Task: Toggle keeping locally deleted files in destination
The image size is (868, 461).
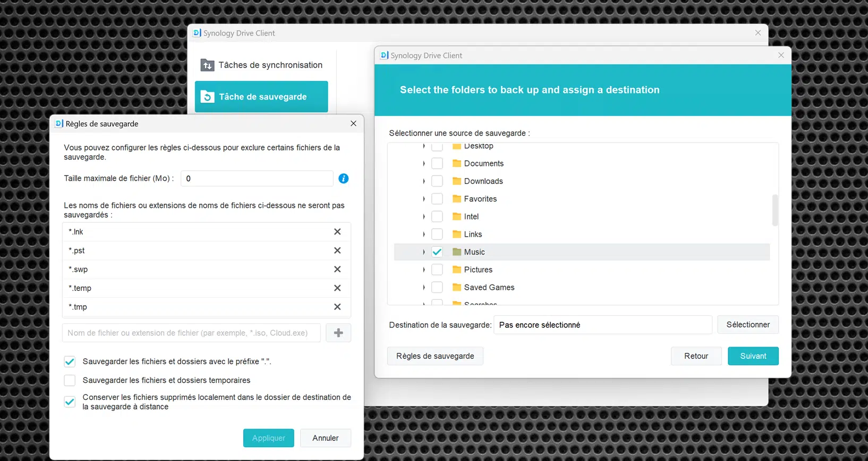Action: [70, 402]
